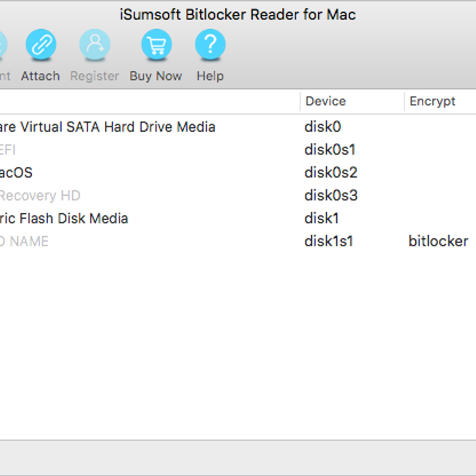476x476 pixels.
Task: Select the Recovery HD partition row
Action: [x=40, y=196]
